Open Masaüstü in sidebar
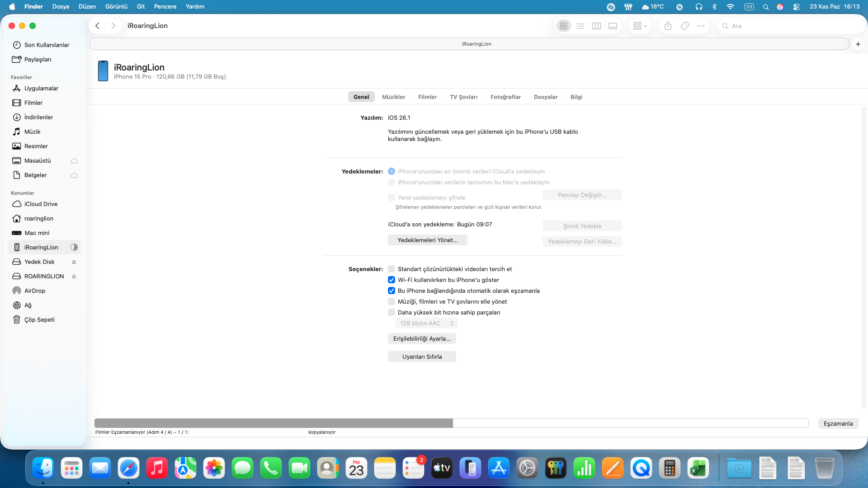The height and width of the screenshot is (488, 868). pos(44,160)
